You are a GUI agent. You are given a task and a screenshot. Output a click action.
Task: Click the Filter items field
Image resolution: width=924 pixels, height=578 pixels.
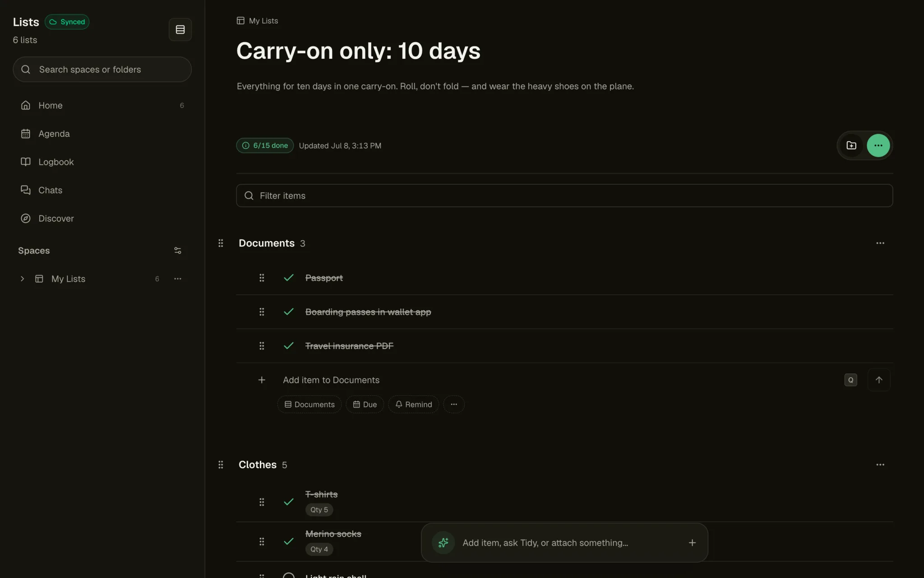point(564,196)
